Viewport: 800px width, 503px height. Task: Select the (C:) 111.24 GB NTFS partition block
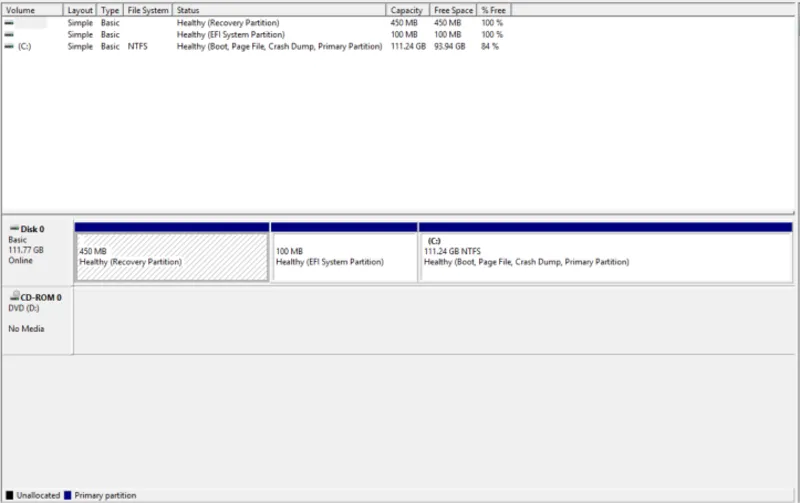[x=606, y=257]
